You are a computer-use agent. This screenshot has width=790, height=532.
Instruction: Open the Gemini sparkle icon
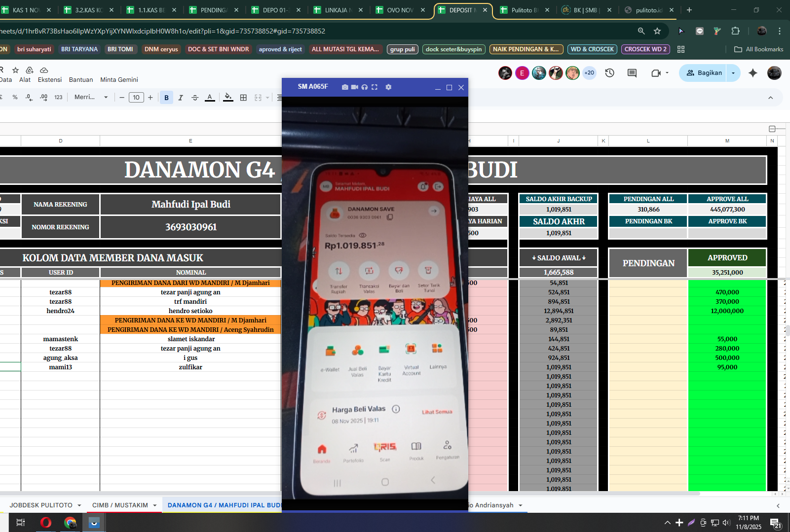[753, 73]
